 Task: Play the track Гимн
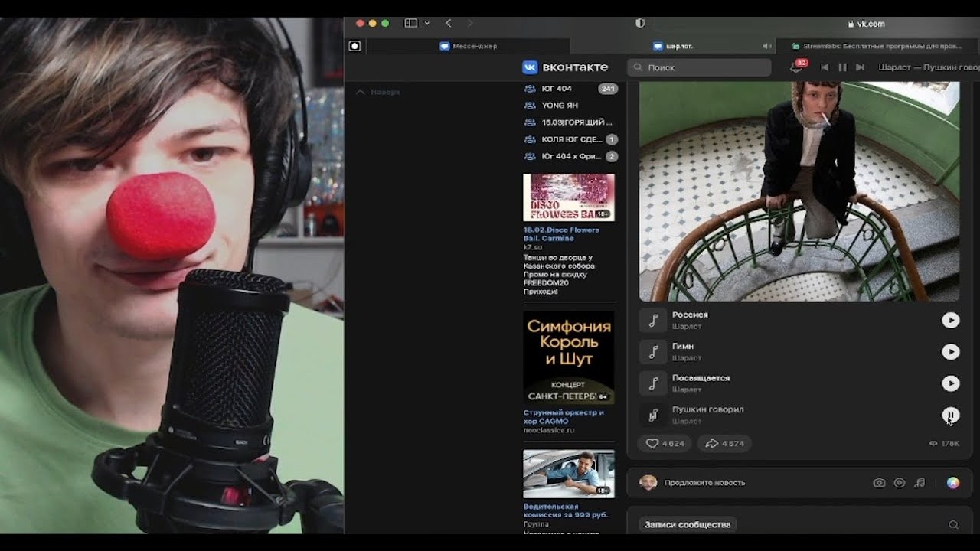tap(950, 352)
